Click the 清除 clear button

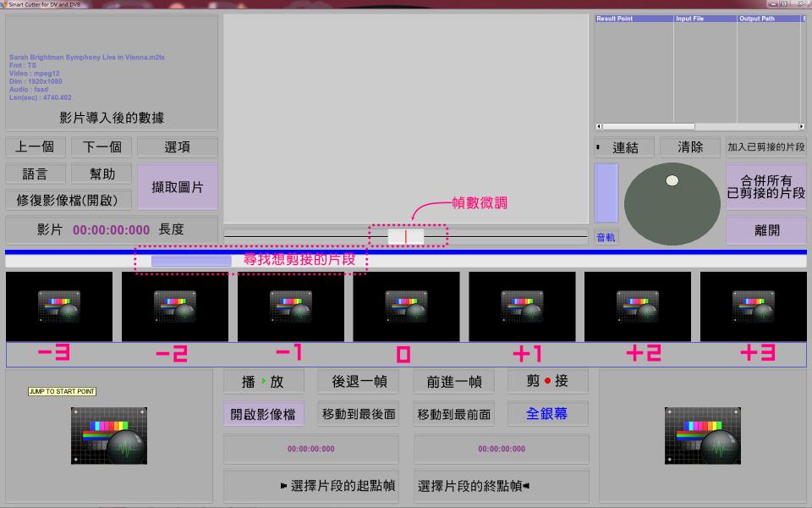tap(690, 147)
